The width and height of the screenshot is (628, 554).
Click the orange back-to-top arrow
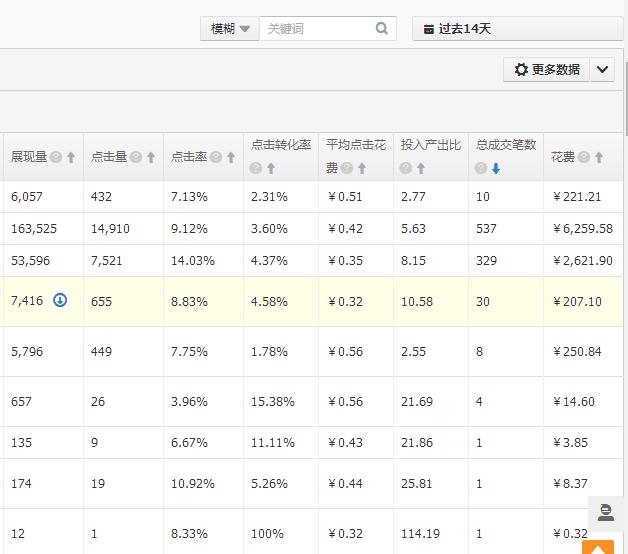(x=598, y=548)
